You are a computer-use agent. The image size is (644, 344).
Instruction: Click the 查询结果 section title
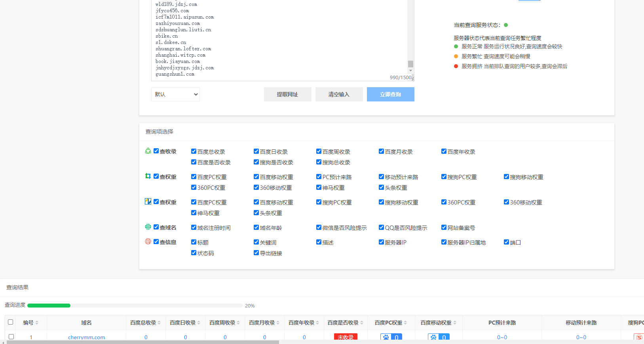[x=17, y=287]
